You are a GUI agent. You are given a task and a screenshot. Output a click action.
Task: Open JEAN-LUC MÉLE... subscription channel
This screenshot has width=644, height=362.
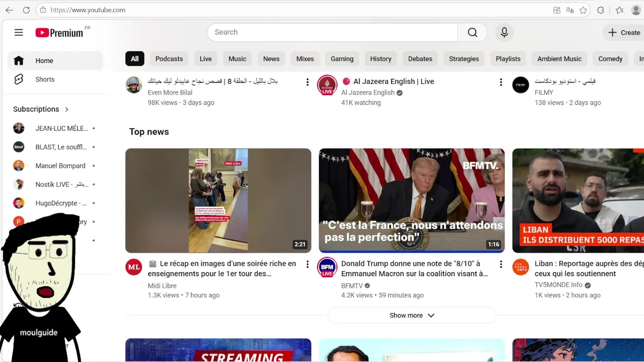[55, 128]
